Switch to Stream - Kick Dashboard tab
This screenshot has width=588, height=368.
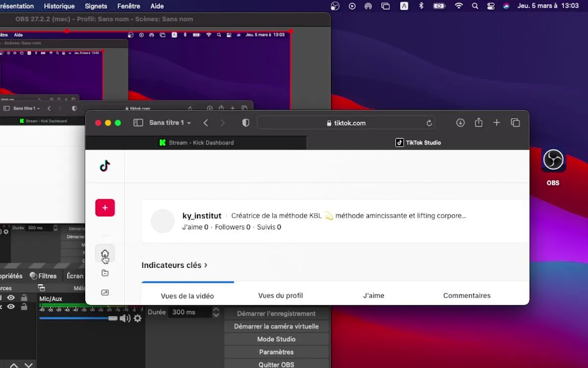[196, 143]
